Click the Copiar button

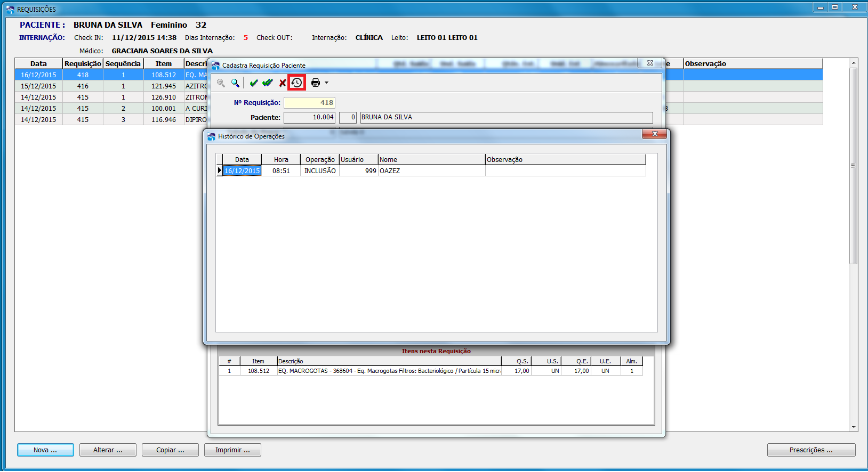coord(170,450)
